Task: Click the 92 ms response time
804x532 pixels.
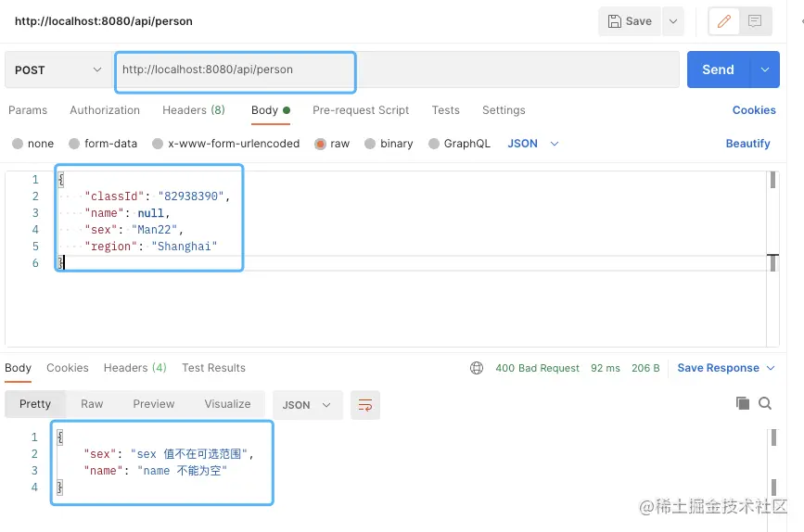Action: point(605,368)
